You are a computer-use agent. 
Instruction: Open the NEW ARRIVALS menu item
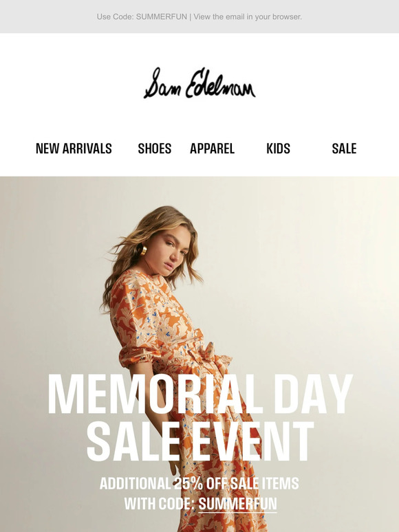74,148
